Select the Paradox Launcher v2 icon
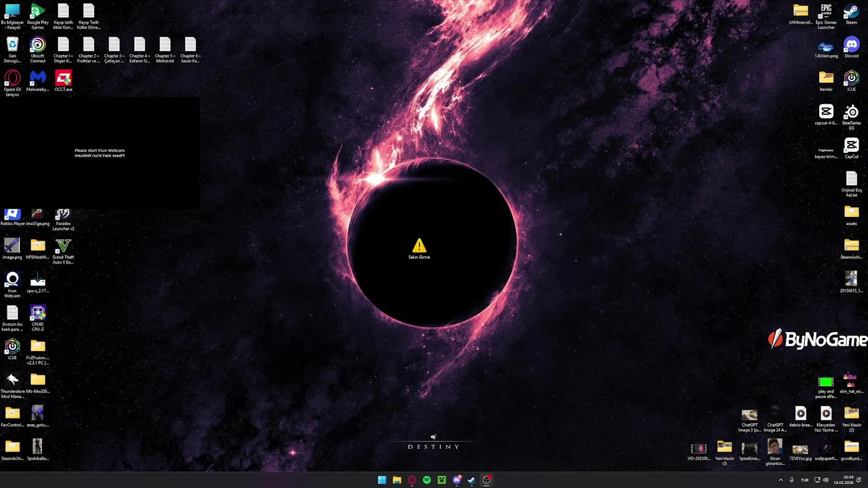 63,215
